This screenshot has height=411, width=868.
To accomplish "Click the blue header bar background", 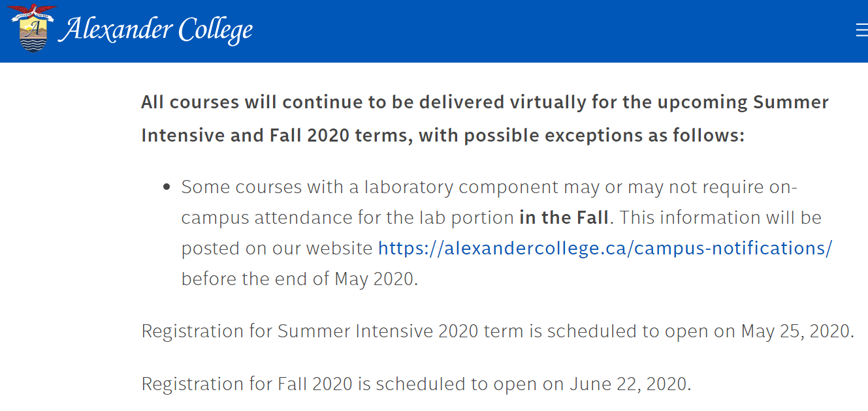I will tap(522, 31).
